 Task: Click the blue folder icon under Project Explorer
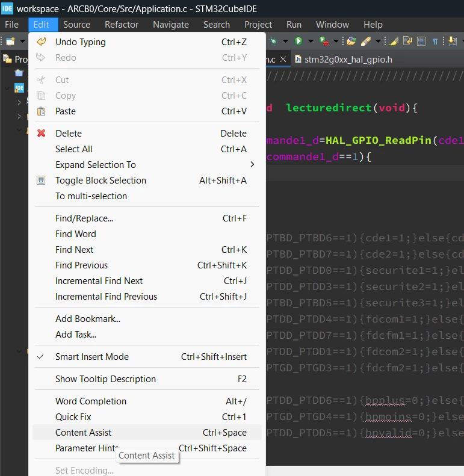coord(19,73)
